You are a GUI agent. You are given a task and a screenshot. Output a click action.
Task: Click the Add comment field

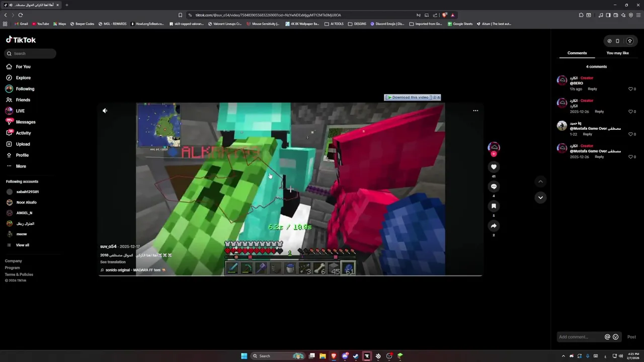(580, 337)
